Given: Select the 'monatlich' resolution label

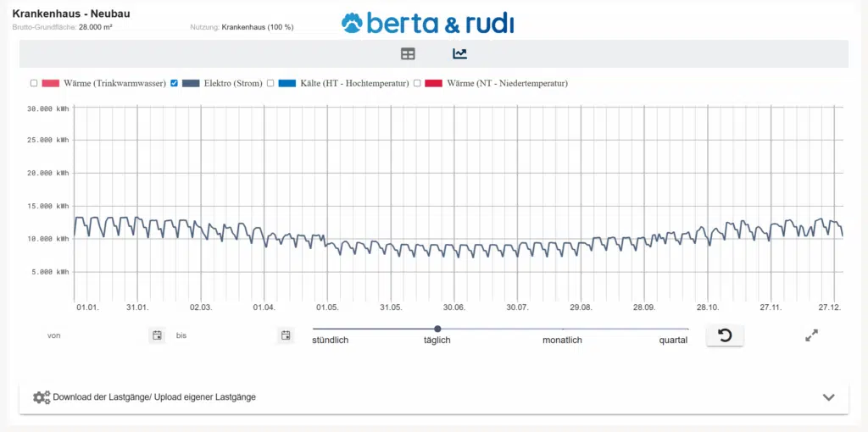Looking at the screenshot, I should click(x=562, y=340).
